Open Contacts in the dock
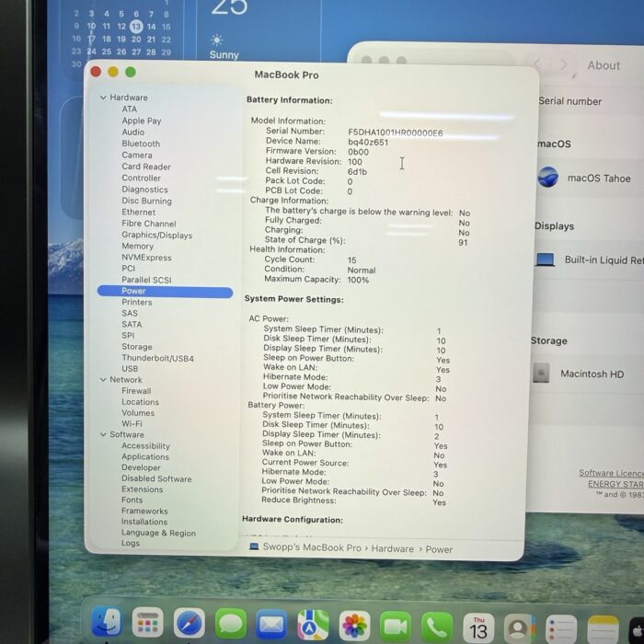 pyautogui.click(x=520, y=628)
